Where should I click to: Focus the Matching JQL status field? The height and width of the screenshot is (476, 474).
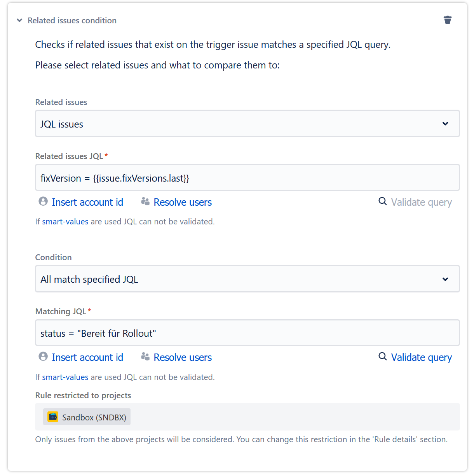(x=247, y=333)
